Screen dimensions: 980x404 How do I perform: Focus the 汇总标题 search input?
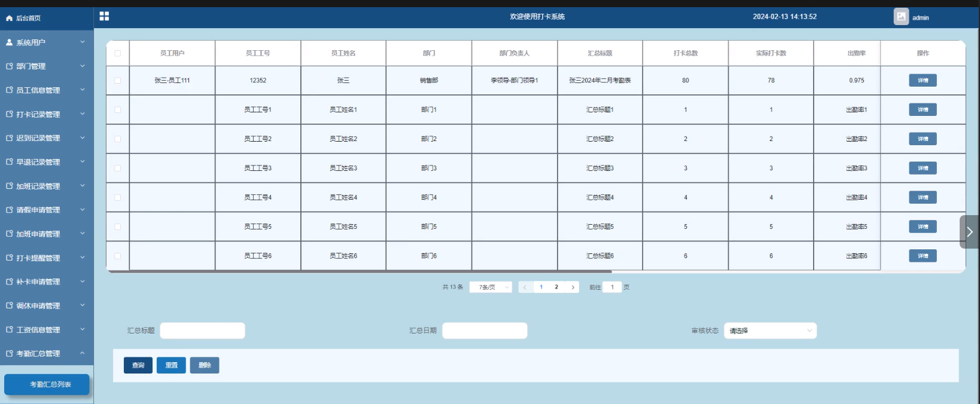pyautogui.click(x=202, y=330)
